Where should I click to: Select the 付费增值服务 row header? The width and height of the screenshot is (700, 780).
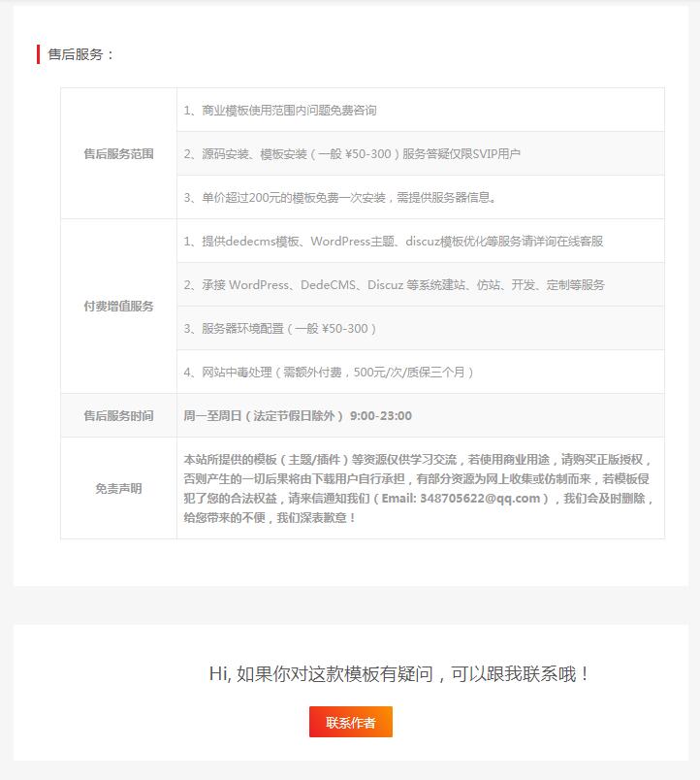point(118,307)
